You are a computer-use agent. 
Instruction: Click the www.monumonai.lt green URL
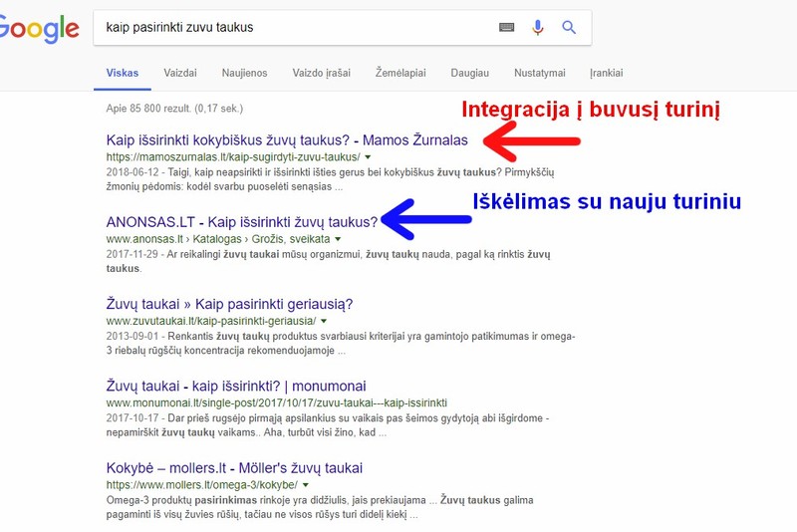[x=277, y=402]
